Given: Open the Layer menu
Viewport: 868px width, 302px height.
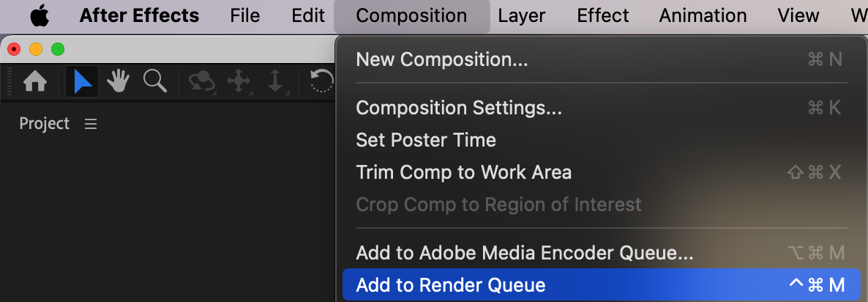Looking at the screenshot, I should click(x=522, y=16).
